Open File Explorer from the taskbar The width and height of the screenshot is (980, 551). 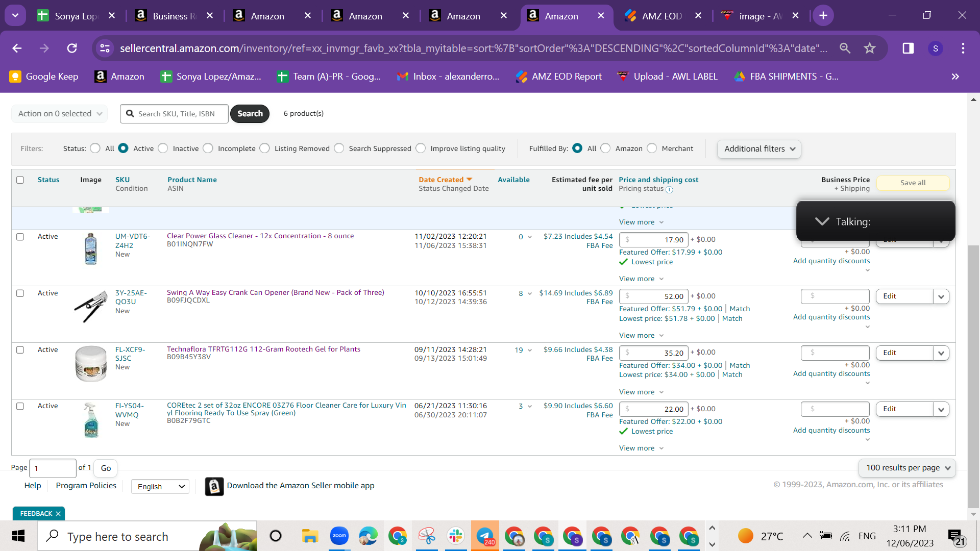tap(309, 536)
